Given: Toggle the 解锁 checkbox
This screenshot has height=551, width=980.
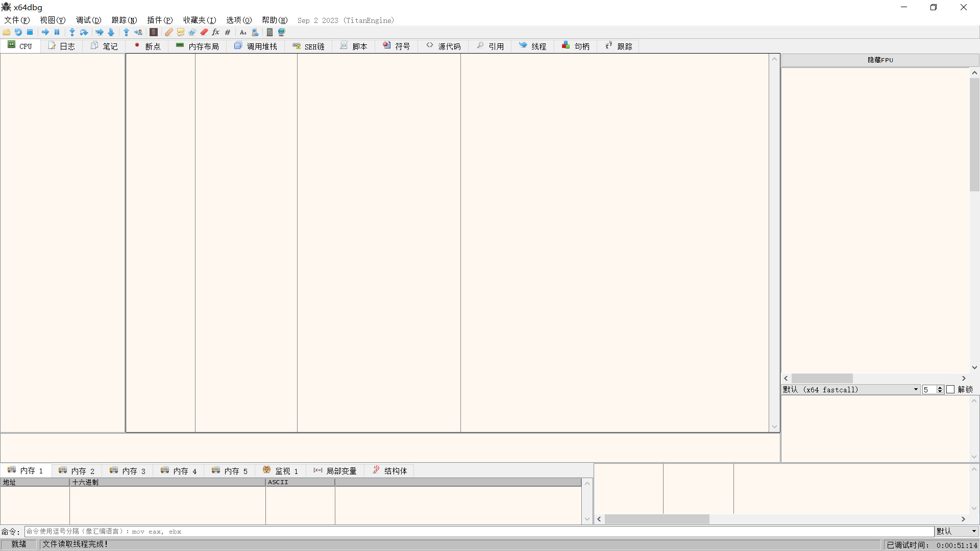Looking at the screenshot, I should click(x=950, y=390).
